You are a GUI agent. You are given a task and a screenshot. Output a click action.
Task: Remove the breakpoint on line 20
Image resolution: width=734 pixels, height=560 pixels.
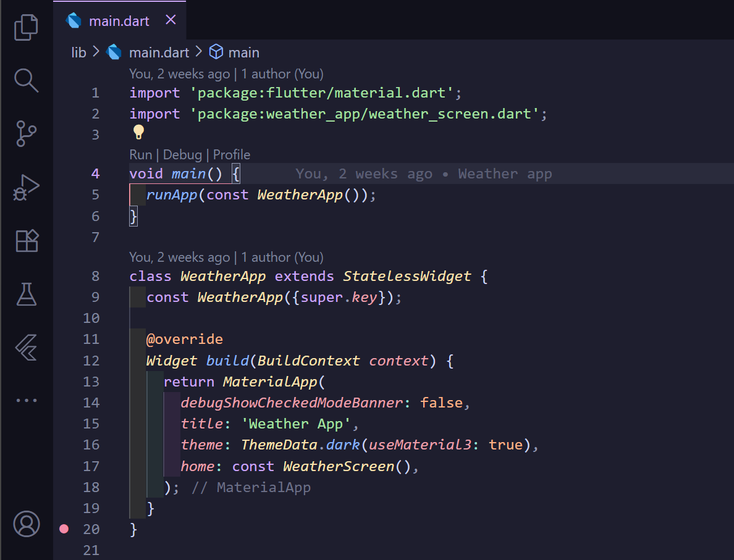[64, 529]
